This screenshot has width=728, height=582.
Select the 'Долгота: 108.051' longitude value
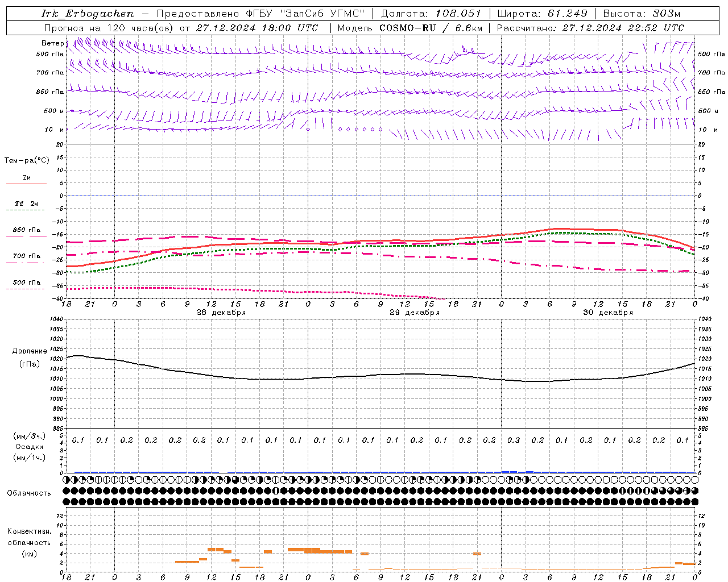[x=431, y=14]
